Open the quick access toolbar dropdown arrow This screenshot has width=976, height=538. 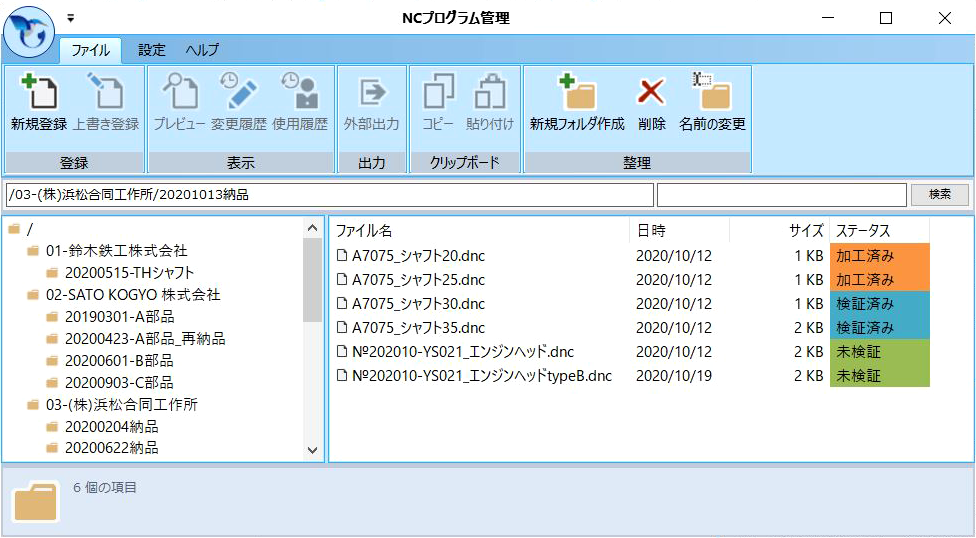(70, 18)
